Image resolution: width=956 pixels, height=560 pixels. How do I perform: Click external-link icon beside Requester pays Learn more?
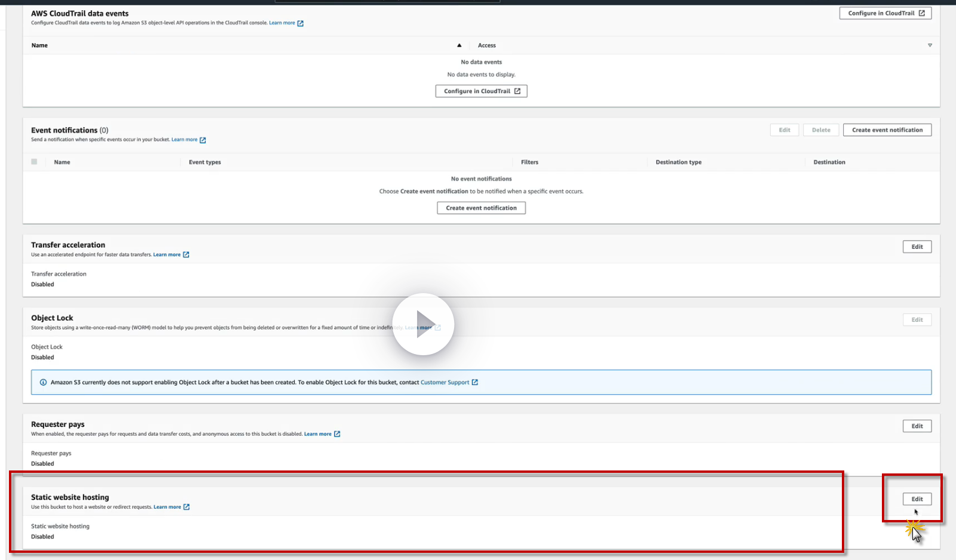pos(337,434)
